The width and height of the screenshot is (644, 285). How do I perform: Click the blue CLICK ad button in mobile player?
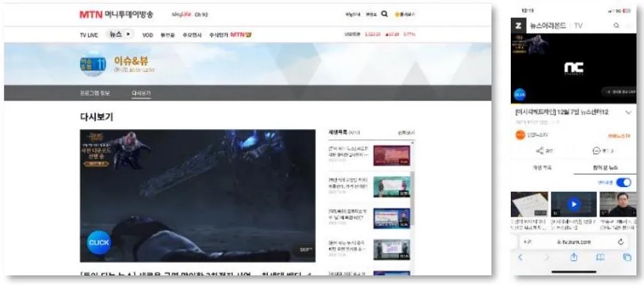click(x=520, y=94)
